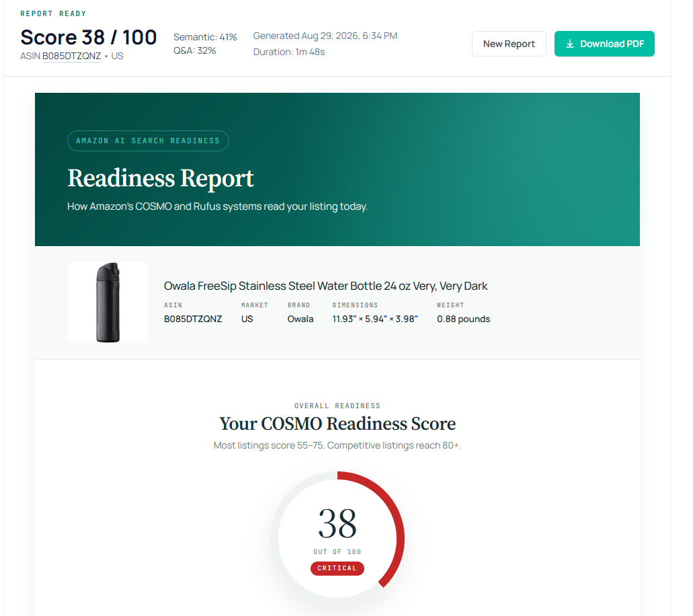
Task: Click the 'Semantic: 41%' value
Action: point(205,37)
